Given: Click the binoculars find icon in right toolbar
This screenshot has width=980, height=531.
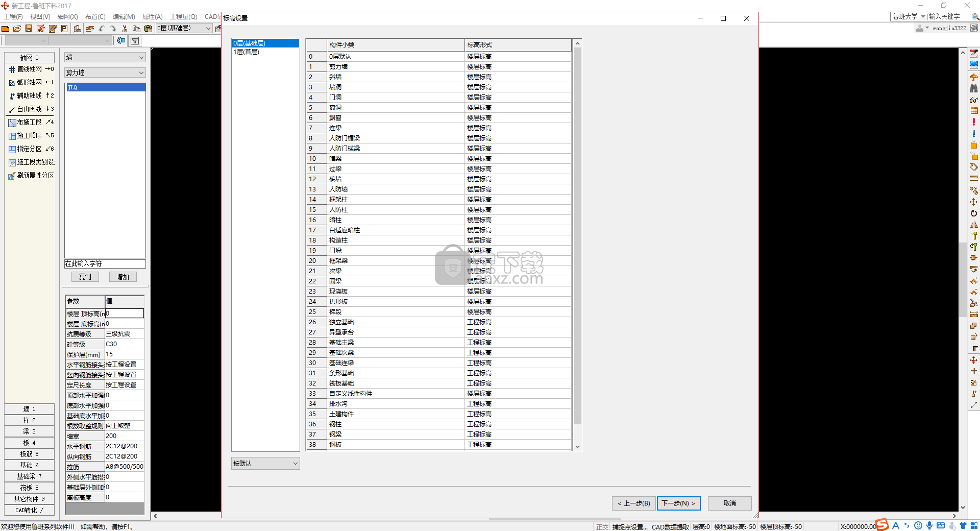Looking at the screenshot, I should [x=974, y=88].
